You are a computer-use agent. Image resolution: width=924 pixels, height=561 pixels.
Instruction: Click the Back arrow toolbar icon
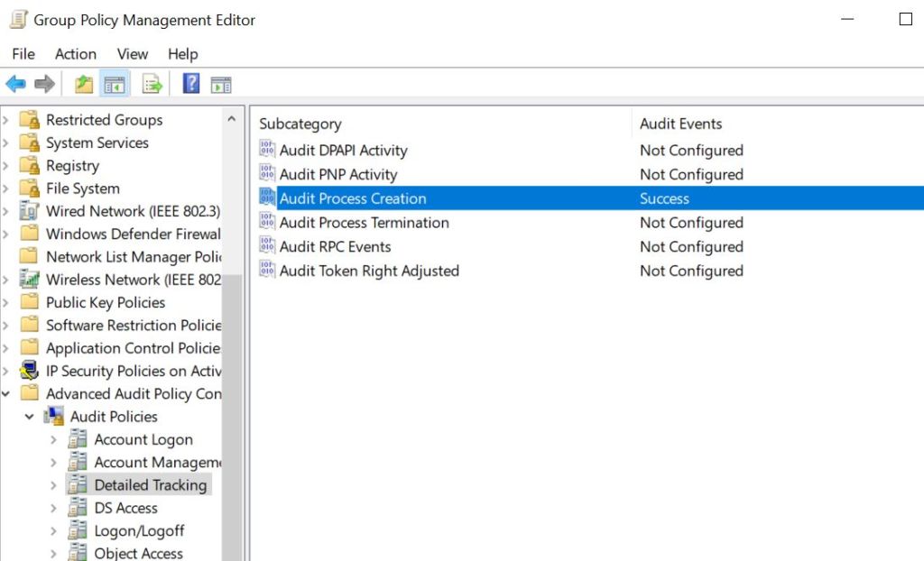tap(15, 85)
